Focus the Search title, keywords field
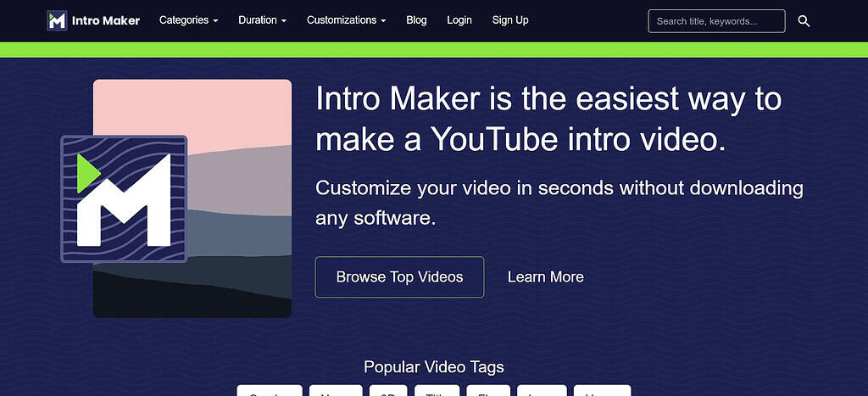Image resolution: width=868 pixels, height=396 pixels. tap(716, 21)
